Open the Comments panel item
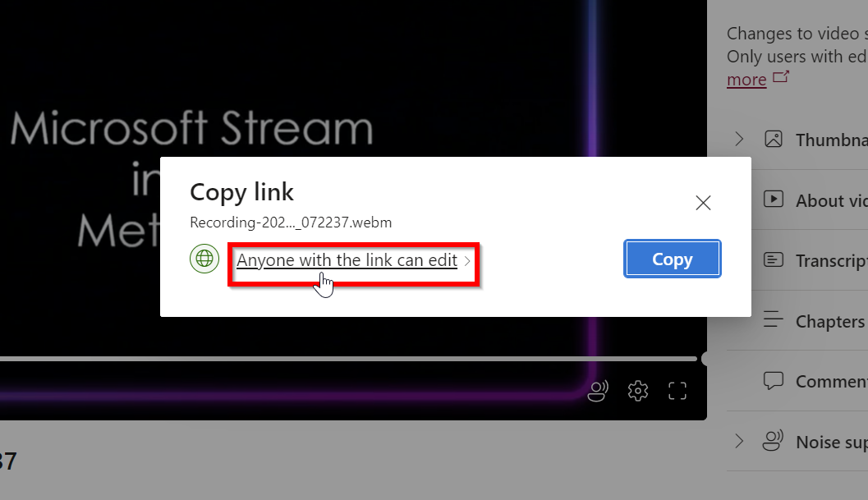The height and width of the screenshot is (500, 868). coord(797,381)
